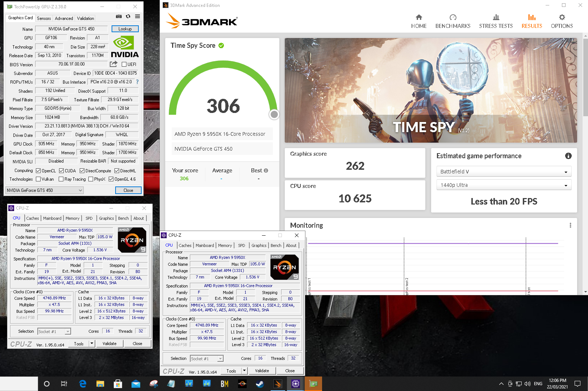Screen dimensions: 588x391
Task: Toggle the UEFI checkbox
Action: pyautogui.click(x=124, y=64)
